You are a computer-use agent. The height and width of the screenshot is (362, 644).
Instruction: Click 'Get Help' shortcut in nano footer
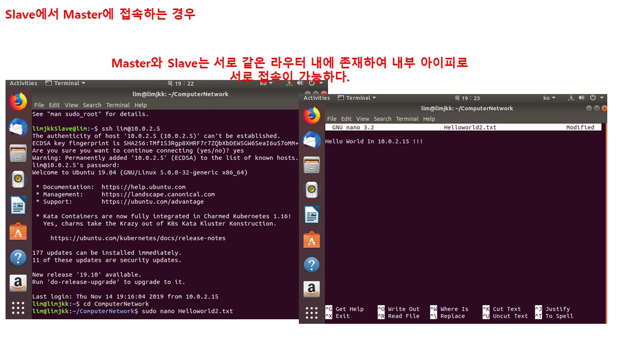tap(350, 309)
